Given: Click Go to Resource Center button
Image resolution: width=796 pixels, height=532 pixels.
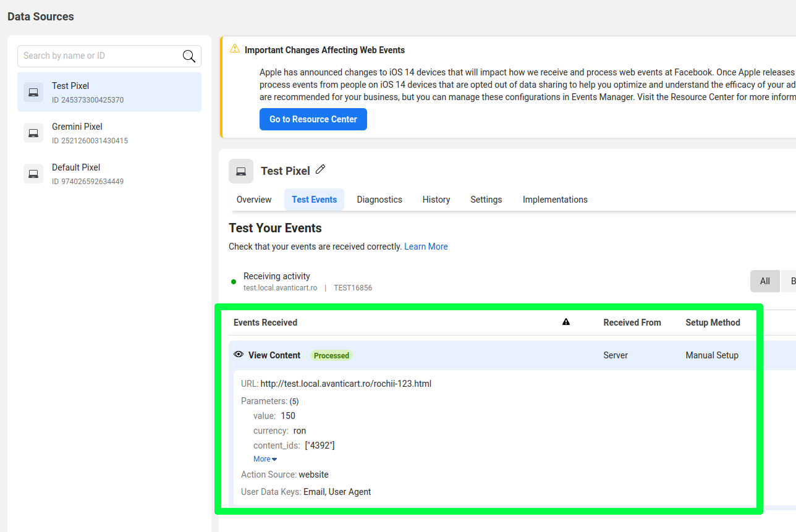Looking at the screenshot, I should click(313, 119).
